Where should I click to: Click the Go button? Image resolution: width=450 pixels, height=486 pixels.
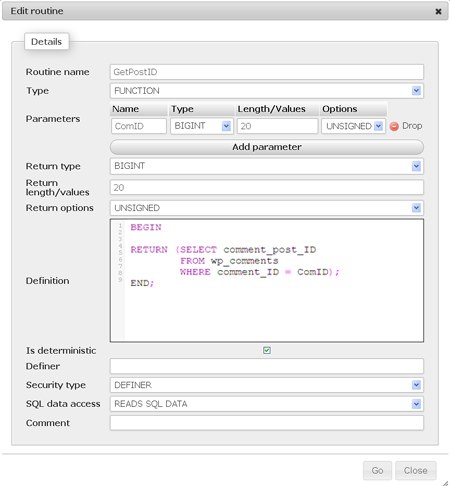click(x=377, y=471)
